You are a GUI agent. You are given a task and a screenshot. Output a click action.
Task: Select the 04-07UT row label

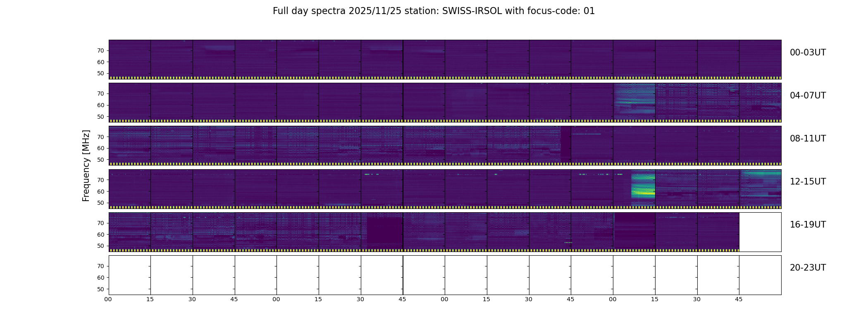point(808,96)
